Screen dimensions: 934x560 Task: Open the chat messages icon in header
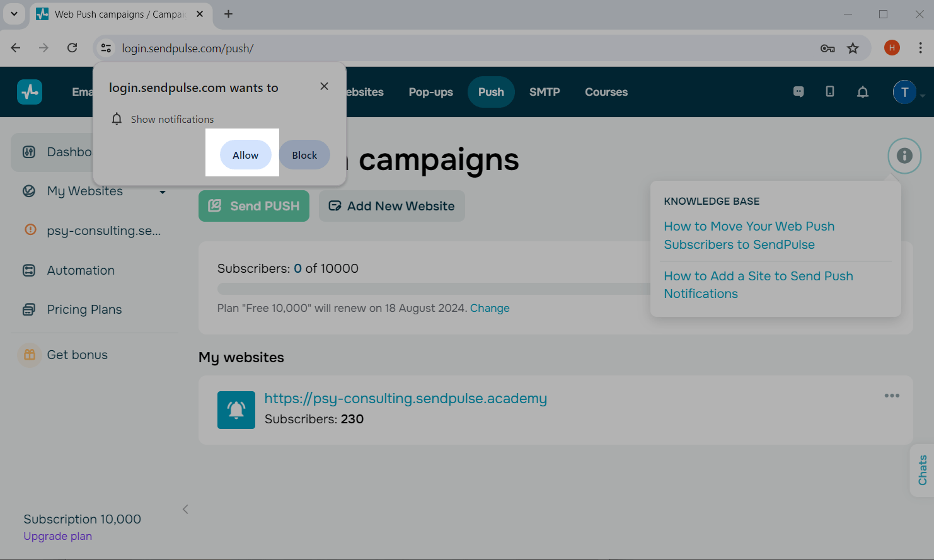pos(799,92)
